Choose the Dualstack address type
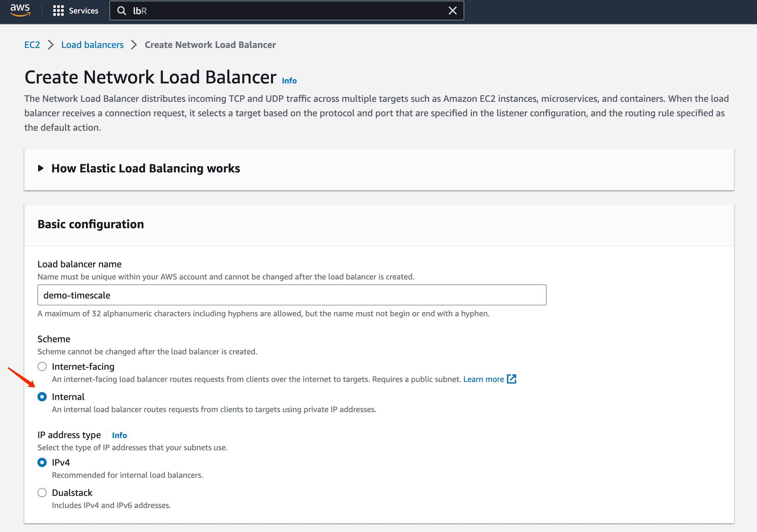The image size is (757, 532). 42,493
